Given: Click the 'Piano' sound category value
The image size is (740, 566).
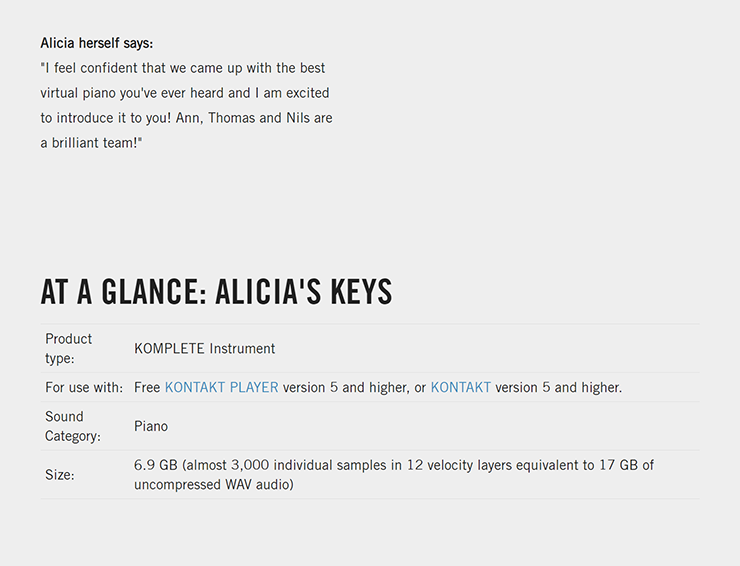Looking at the screenshot, I should point(151,426).
